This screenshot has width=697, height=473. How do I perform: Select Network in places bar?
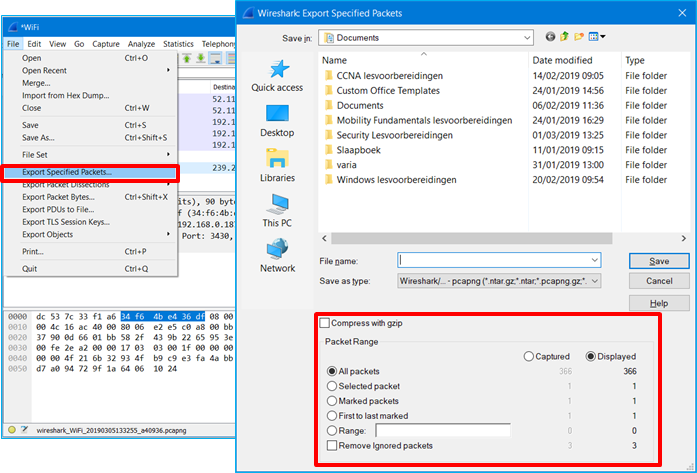click(x=277, y=256)
